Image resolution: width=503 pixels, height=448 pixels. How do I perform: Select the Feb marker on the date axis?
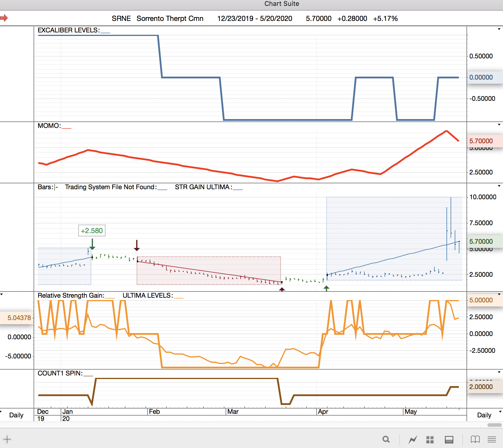point(154,411)
